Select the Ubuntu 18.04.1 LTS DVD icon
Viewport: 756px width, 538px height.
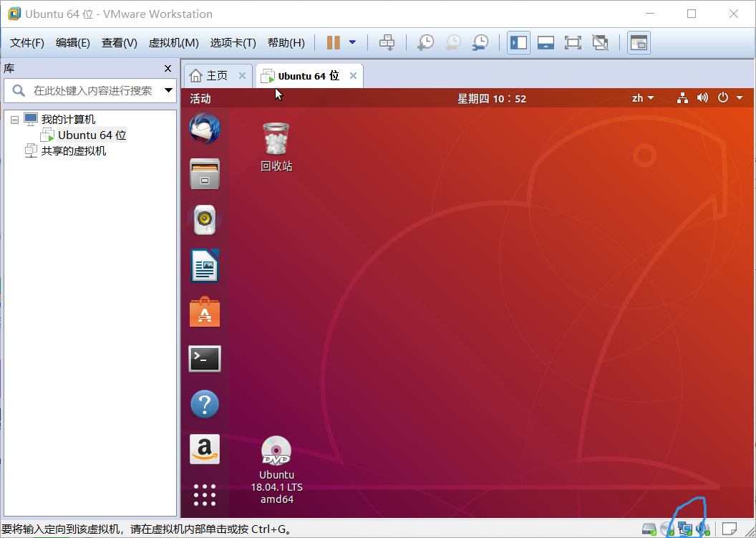click(277, 471)
